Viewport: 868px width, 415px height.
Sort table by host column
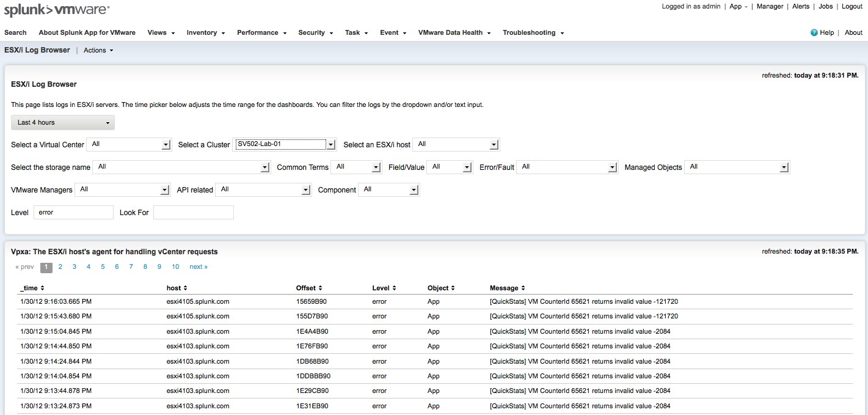(177, 288)
